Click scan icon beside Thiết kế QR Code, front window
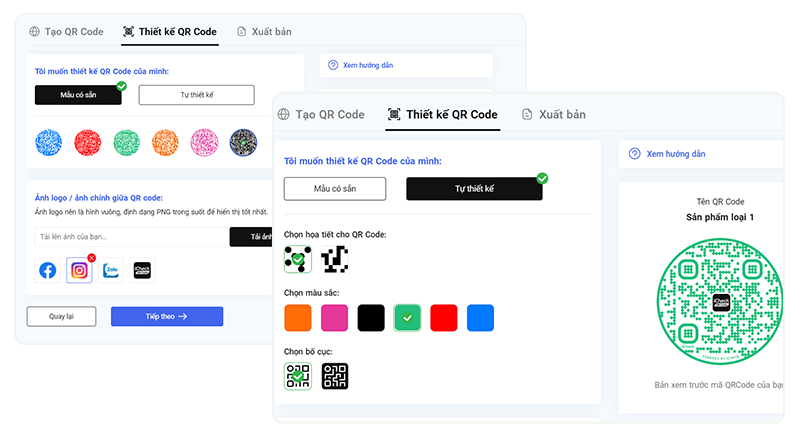The image size is (800, 443). click(394, 114)
